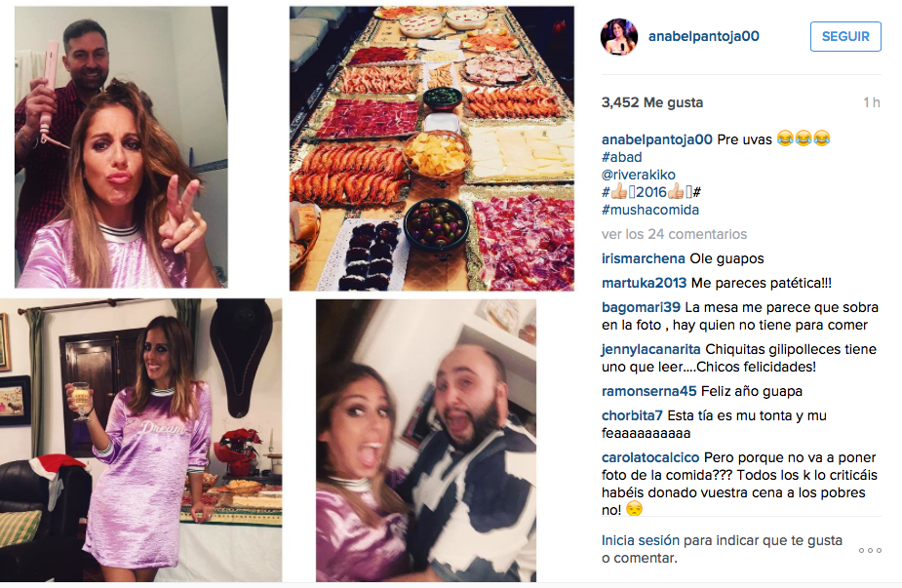Open chorbita7 commenter profile
Viewport: 902px width, 588px height.
(x=632, y=416)
